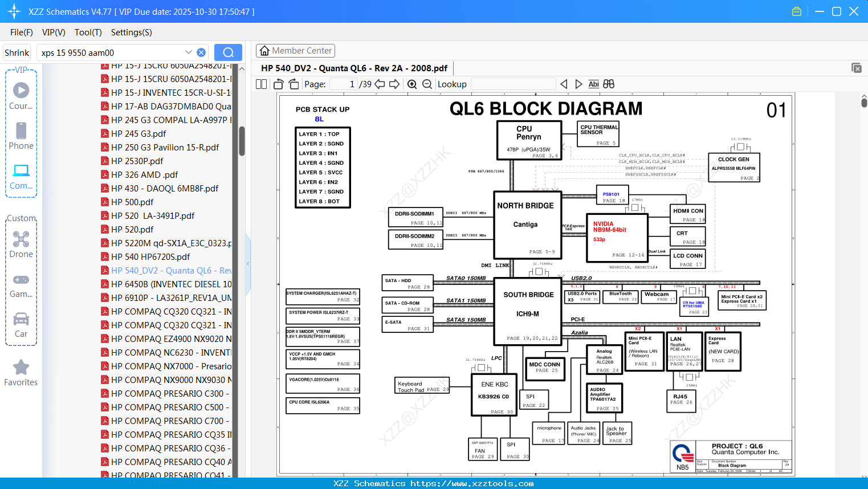
Task: Rotate page clockwise icon
Action: (x=294, y=84)
